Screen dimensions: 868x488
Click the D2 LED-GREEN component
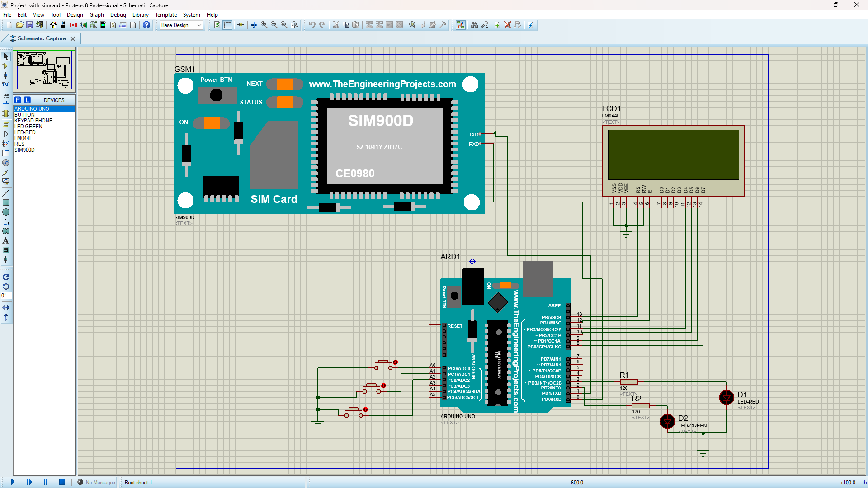[x=667, y=421]
